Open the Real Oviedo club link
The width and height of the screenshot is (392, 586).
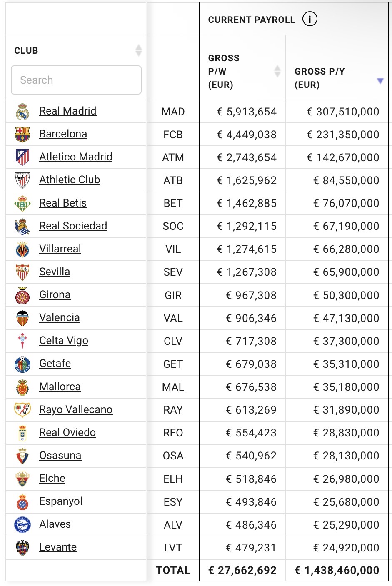[67, 432]
